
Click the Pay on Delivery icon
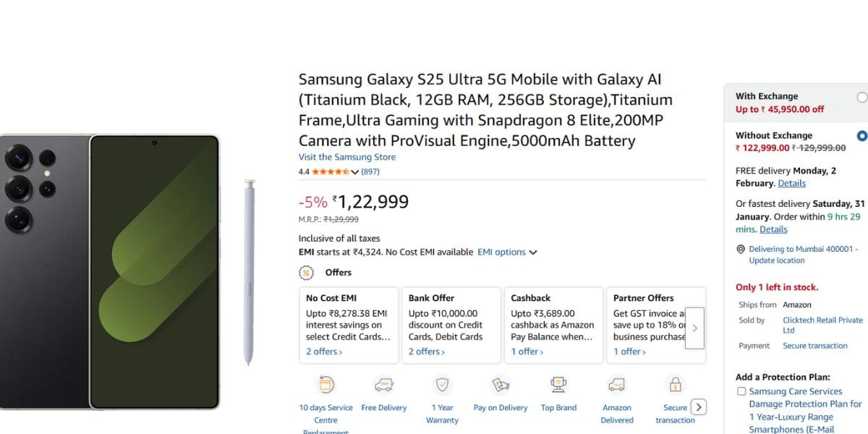500,384
